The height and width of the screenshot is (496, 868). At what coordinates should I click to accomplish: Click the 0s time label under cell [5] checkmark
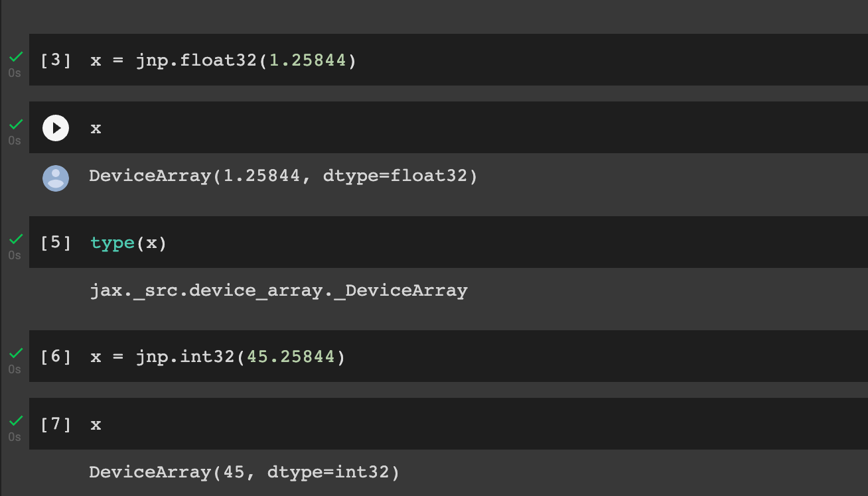(x=15, y=256)
